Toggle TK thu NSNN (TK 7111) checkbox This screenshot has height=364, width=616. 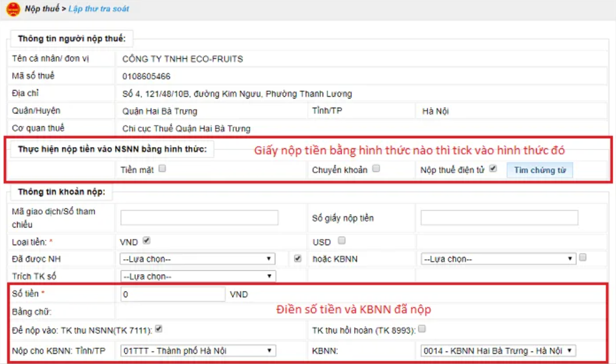(159, 329)
